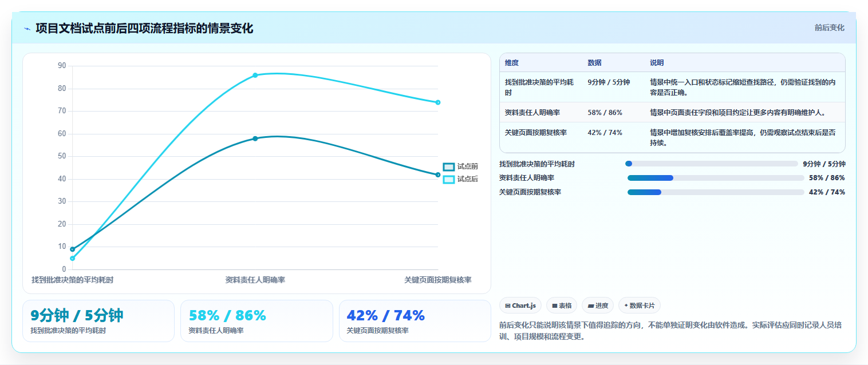The image size is (868, 365).
Task: Click the footnote starting 前后变化只能说明
Action: [670, 331]
